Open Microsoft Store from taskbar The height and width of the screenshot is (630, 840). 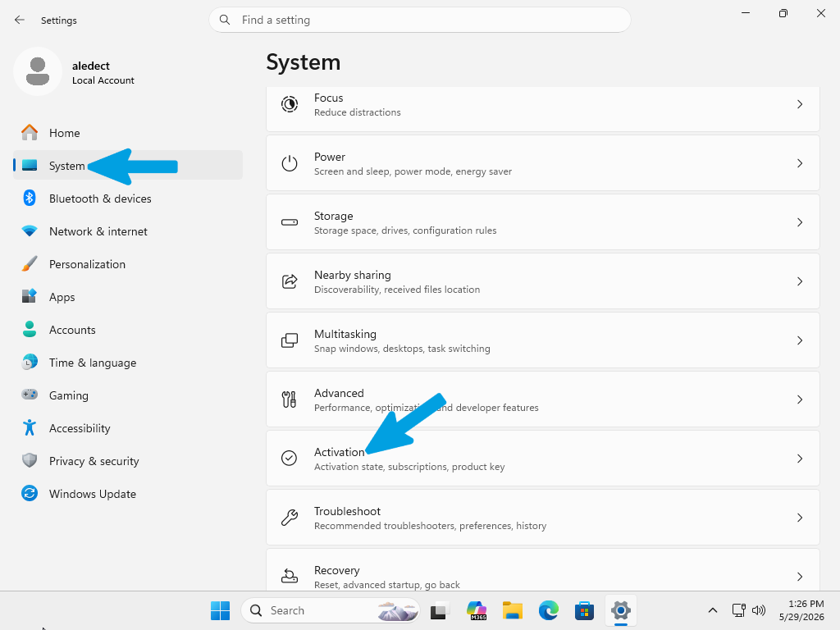pyautogui.click(x=584, y=610)
